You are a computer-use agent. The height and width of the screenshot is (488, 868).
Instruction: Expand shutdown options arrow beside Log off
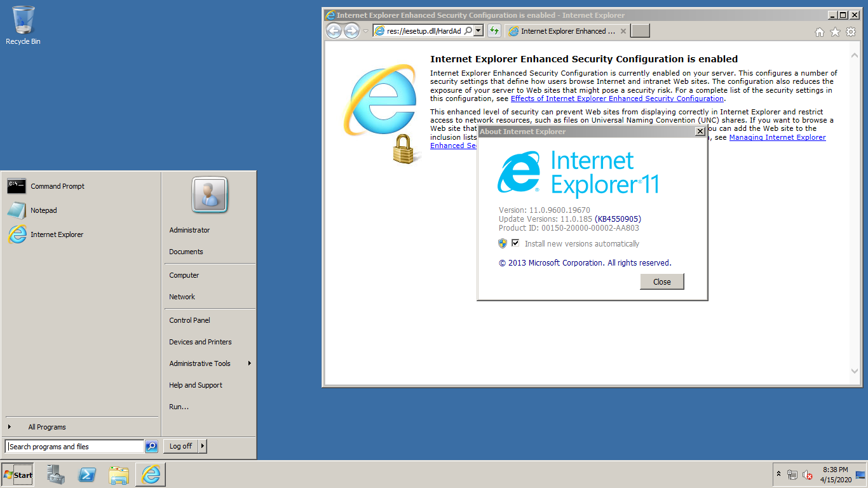203,446
